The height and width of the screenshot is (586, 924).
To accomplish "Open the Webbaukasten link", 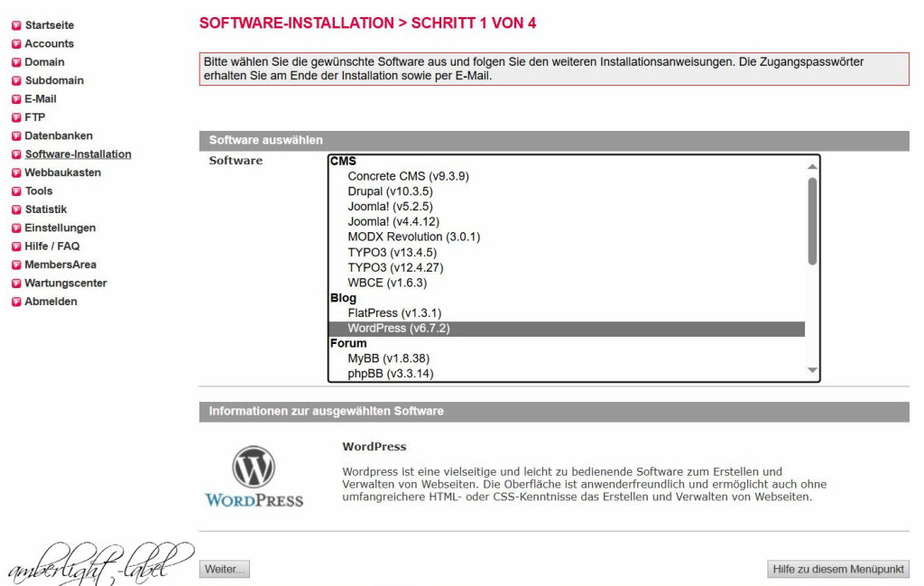I will pos(62,172).
